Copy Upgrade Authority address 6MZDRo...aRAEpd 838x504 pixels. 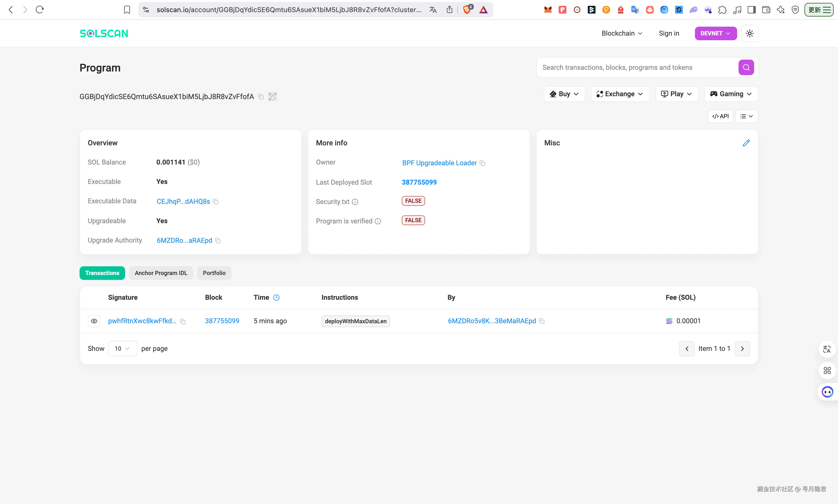pyautogui.click(x=218, y=241)
